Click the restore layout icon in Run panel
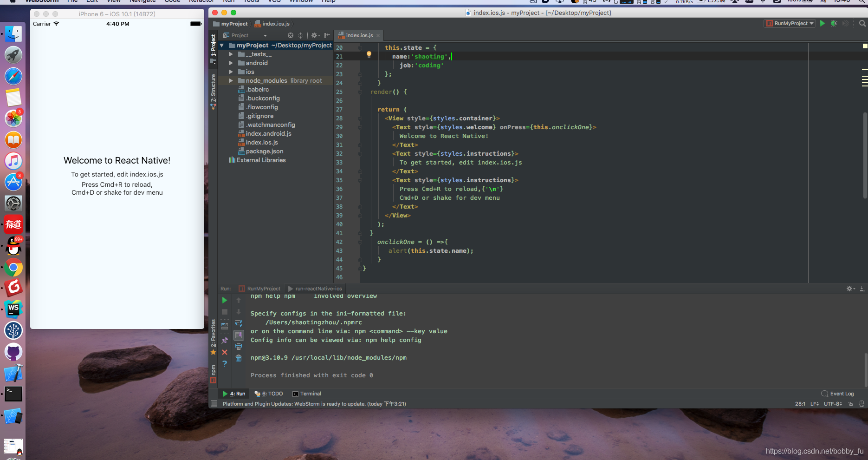 pos(225,326)
